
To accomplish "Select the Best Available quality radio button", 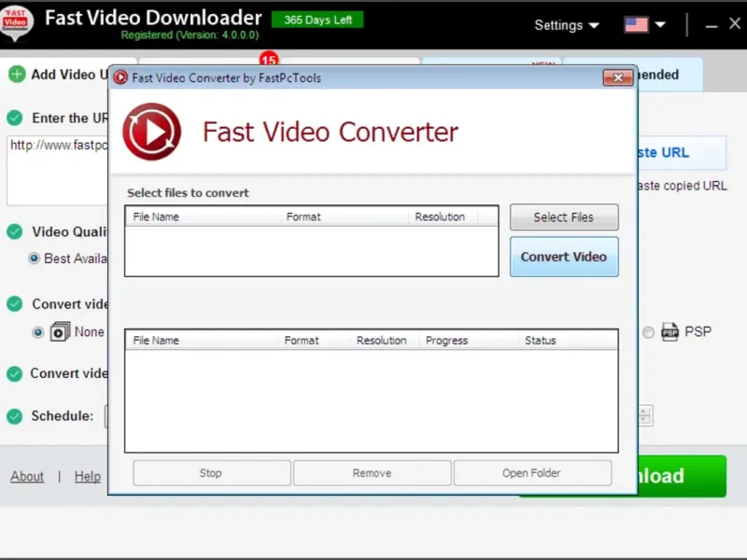I will [34, 259].
